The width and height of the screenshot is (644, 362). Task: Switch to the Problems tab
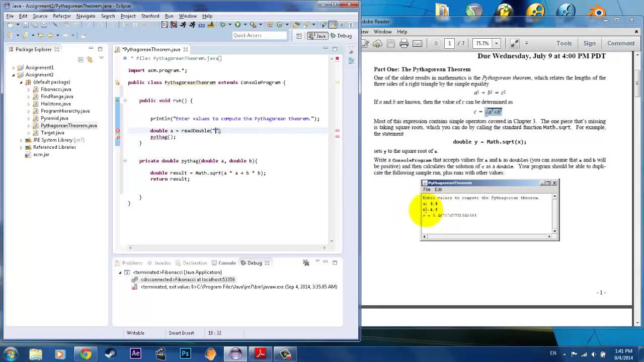[x=128, y=263]
